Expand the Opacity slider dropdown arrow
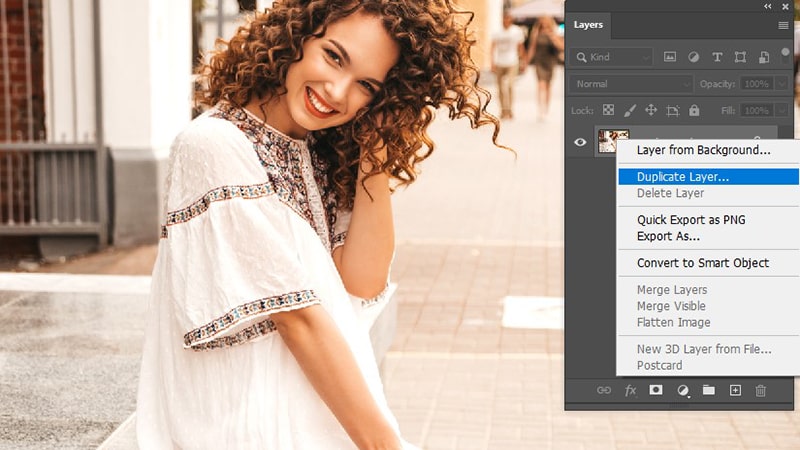The height and width of the screenshot is (450, 800). (779, 84)
